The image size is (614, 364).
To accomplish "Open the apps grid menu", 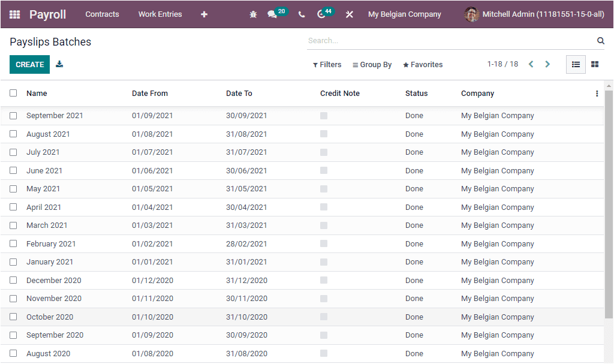I will [x=14, y=14].
